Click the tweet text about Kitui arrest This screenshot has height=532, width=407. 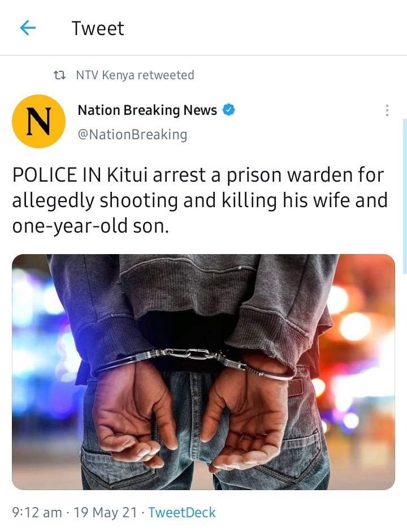200,200
